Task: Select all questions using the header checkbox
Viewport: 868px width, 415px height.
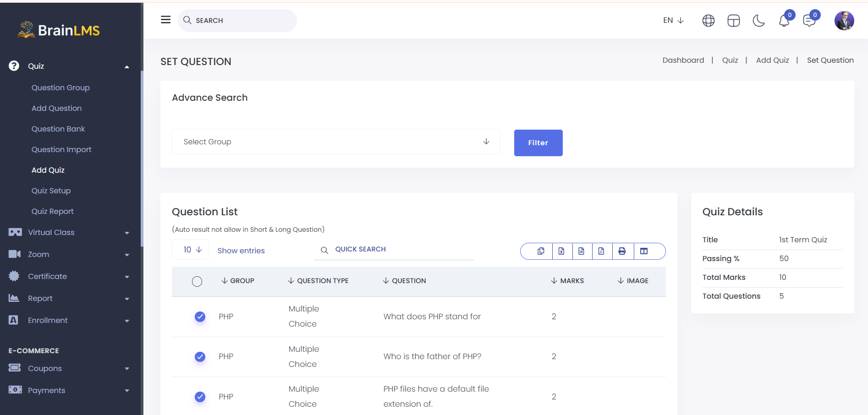Action: point(197,281)
